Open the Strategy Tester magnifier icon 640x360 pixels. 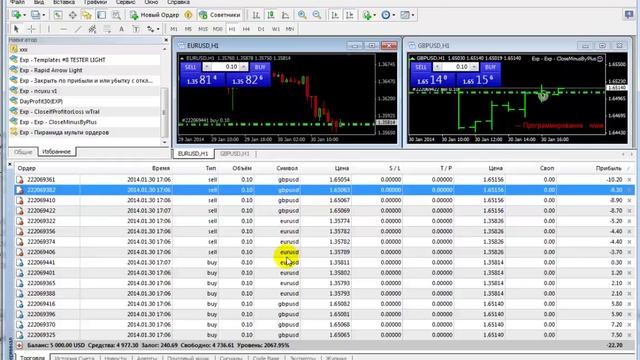(x=116, y=15)
